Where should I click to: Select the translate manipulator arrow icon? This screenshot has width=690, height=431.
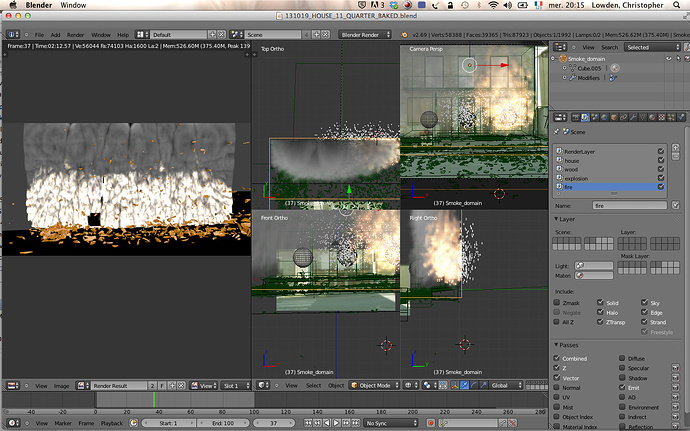(465, 386)
